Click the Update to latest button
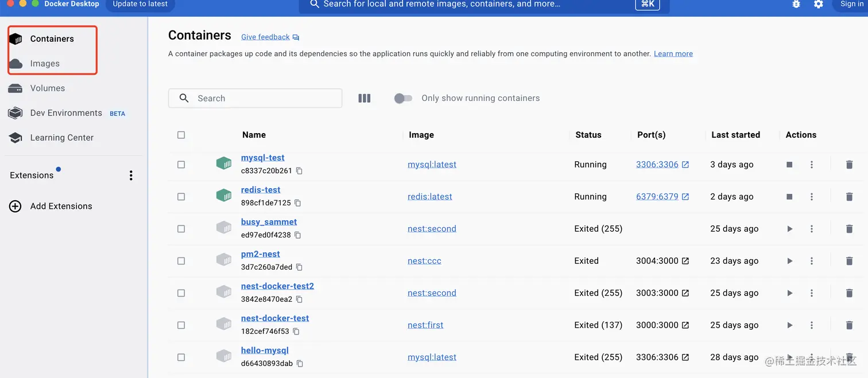This screenshot has height=378, width=868. point(140,4)
